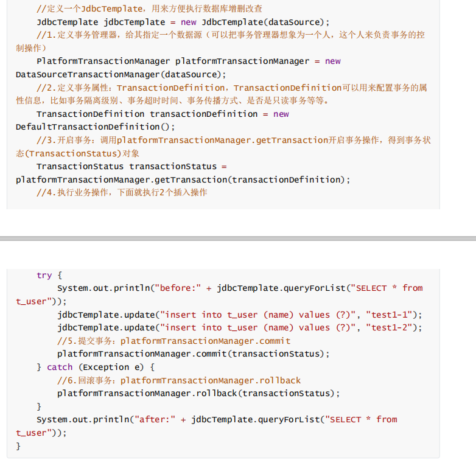Click the "new JdbcTemplate(dataSource)" code line
The image size is (476, 460).
(173, 22)
